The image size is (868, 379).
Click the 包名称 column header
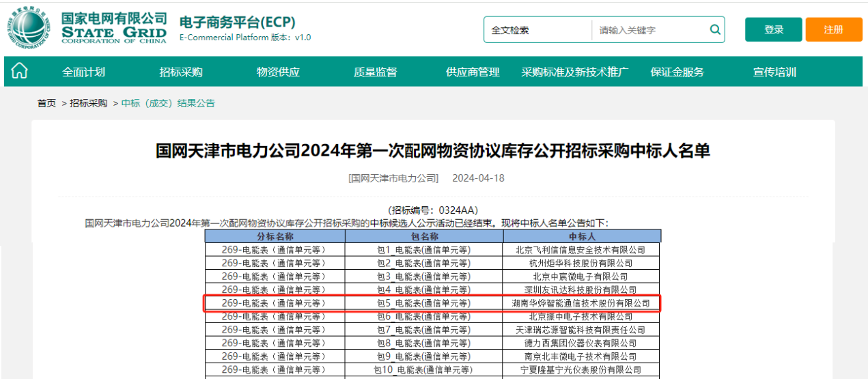pos(424,236)
